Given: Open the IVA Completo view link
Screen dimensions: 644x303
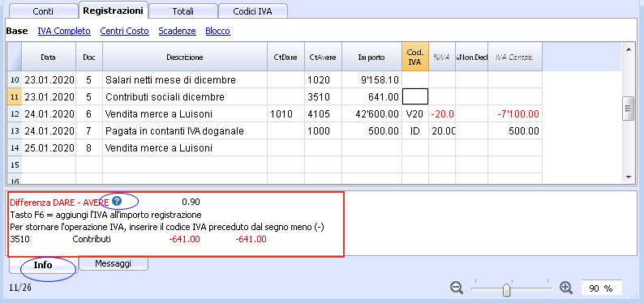Looking at the screenshot, I should point(64,31).
